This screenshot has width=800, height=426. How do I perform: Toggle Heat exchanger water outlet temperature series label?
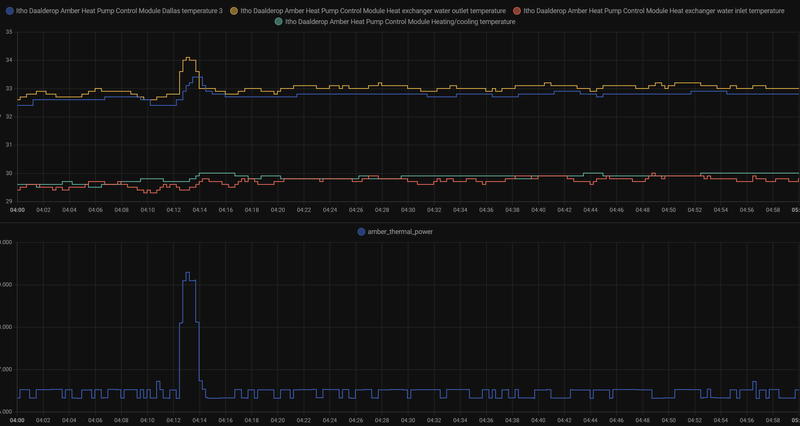tap(373, 10)
